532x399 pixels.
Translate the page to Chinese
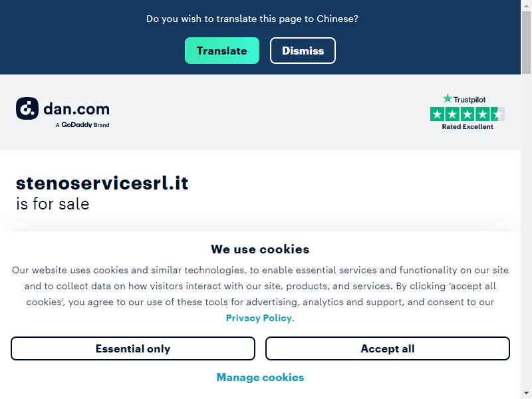222,51
